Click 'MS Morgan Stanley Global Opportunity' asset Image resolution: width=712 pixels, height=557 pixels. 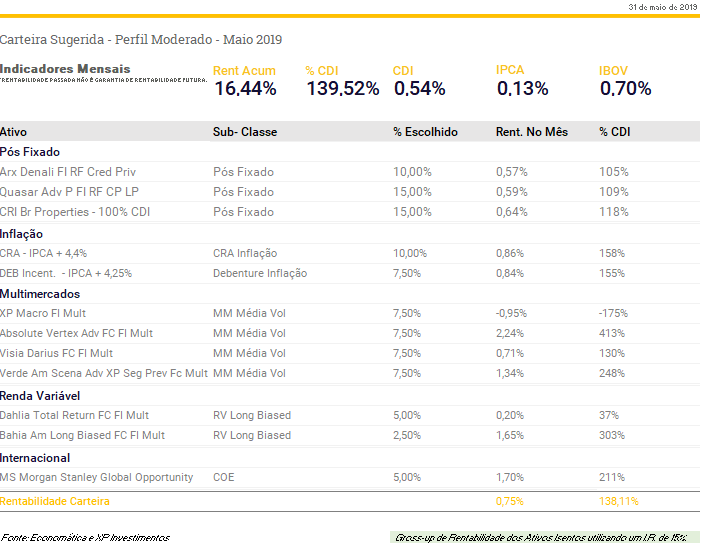(x=96, y=477)
